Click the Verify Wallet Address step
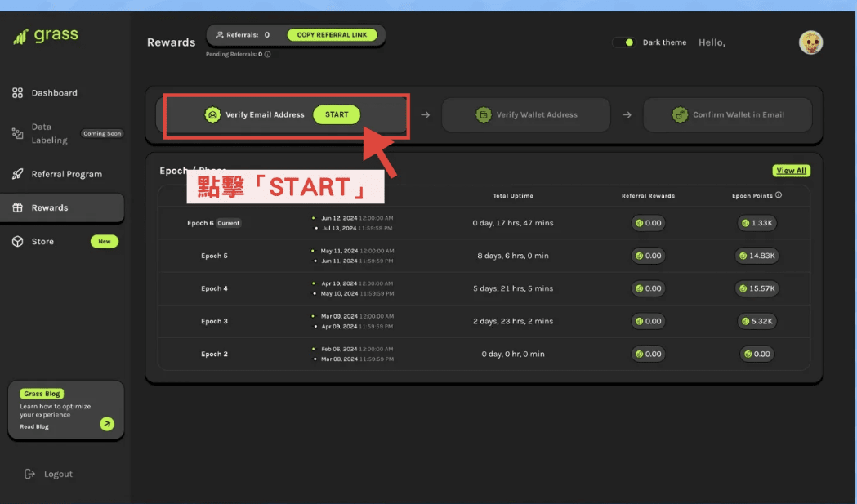 526,115
